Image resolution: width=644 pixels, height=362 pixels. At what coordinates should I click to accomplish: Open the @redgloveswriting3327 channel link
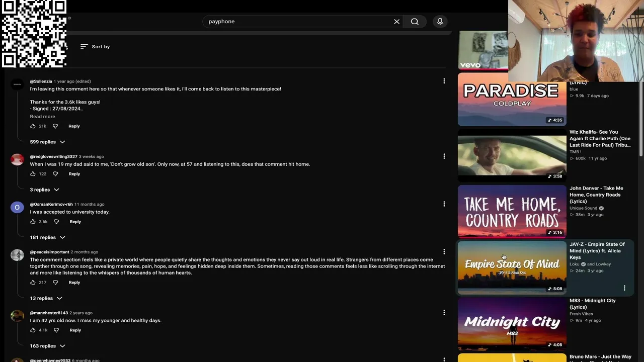[53, 157]
